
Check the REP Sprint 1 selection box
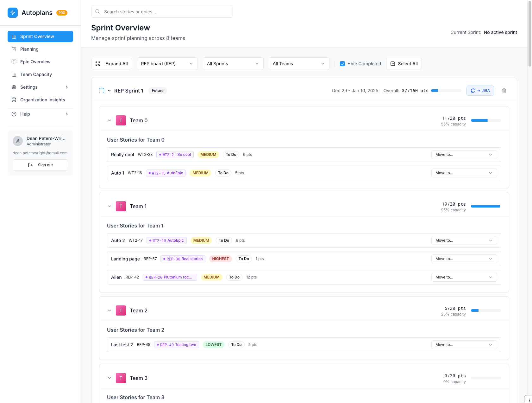pyautogui.click(x=101, y=91)
